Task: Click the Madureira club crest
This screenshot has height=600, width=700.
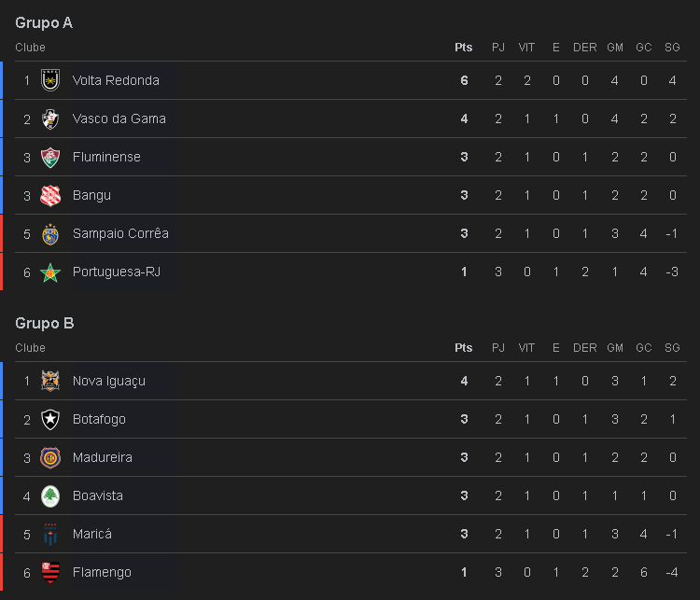Action: pyautogui.click(x=50, y=457)
